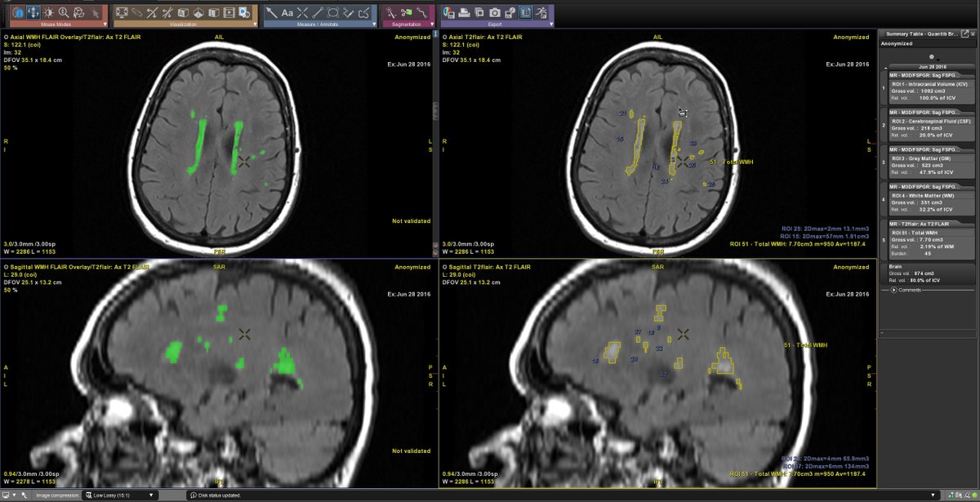Select the curved path segmentation tool

pos(421,12)
